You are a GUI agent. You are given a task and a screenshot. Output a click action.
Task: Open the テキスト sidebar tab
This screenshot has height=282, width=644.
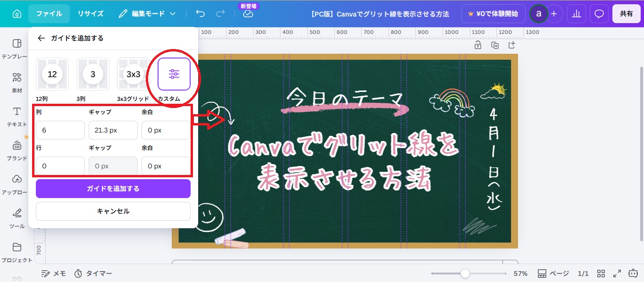pos(17,117)
